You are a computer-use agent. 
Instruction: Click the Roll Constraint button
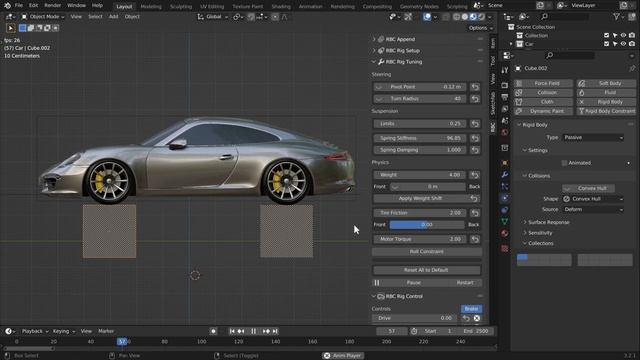427,252
